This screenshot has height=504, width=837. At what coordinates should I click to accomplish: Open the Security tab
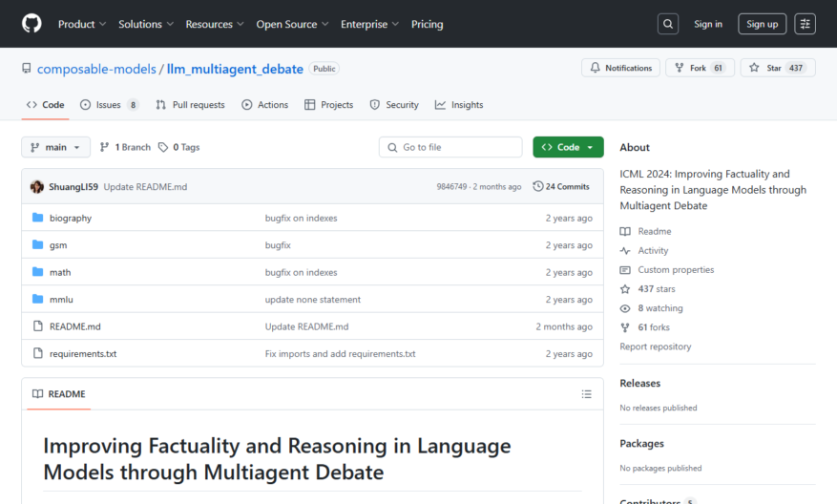pos(394,105)
